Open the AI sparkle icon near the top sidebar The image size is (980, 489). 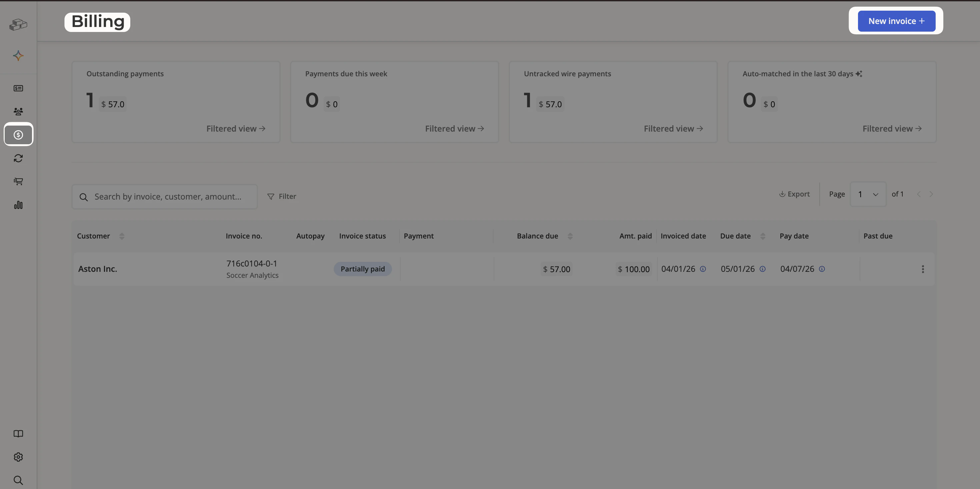tap(18, 55)
